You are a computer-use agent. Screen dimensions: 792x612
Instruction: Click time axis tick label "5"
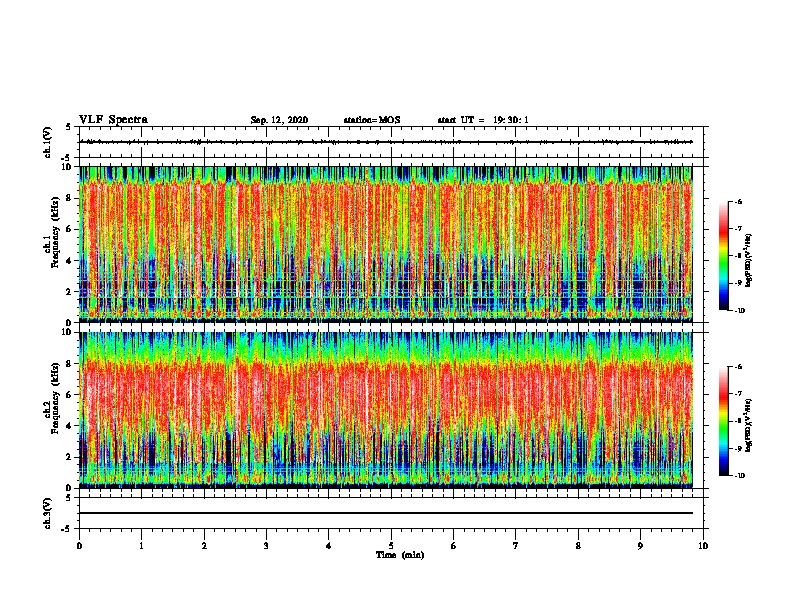pyautogui.click(x=391, y=546)
